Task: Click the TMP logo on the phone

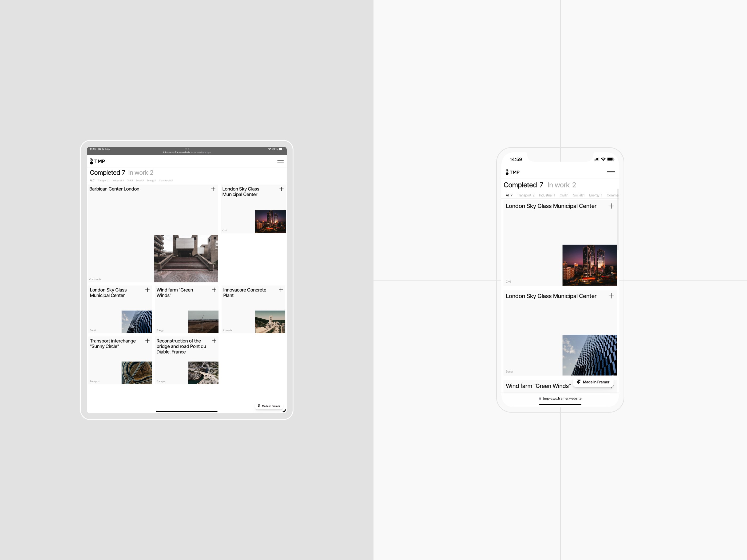Action: click(x=512, y=172)
